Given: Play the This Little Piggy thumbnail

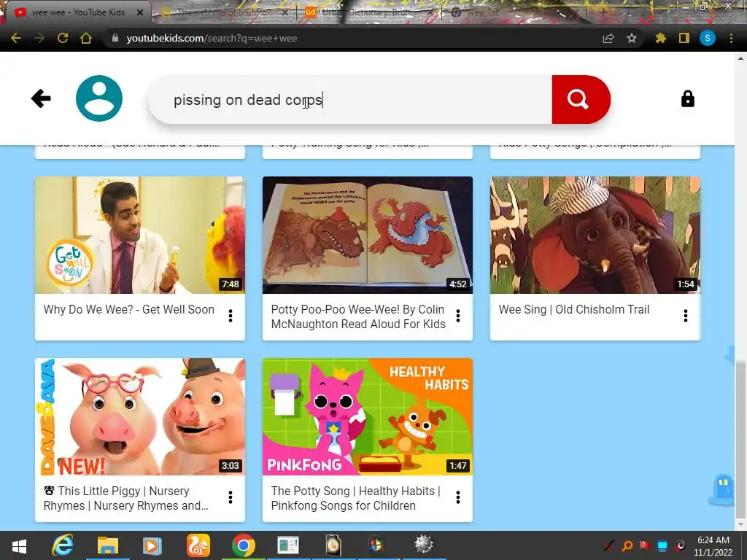Looking at the screenshot, I should click(140, 416).
